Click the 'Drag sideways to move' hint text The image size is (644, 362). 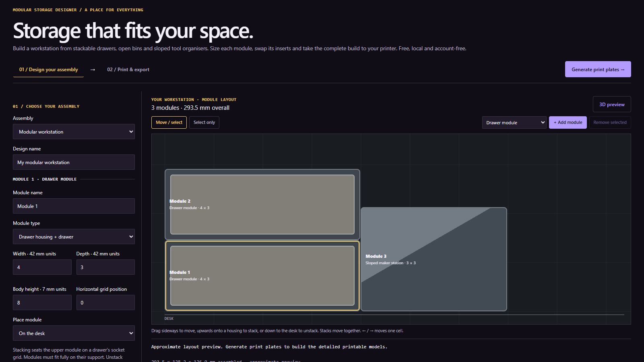coord(277,331)
